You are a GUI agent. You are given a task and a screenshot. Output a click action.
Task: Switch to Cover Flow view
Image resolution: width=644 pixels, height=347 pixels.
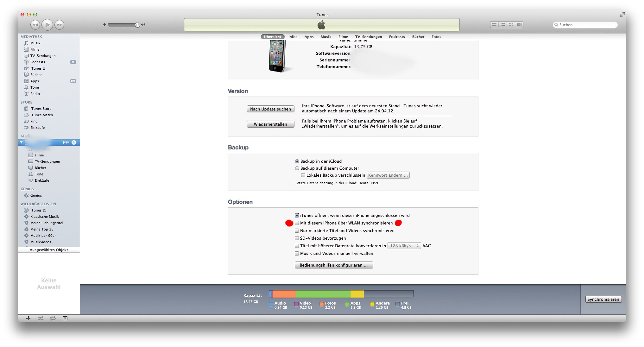click(x=519, y=25)
